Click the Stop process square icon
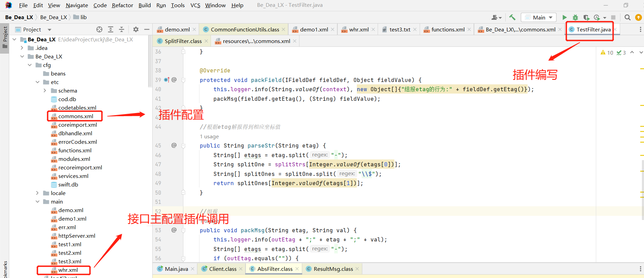 tap(613, 17)
